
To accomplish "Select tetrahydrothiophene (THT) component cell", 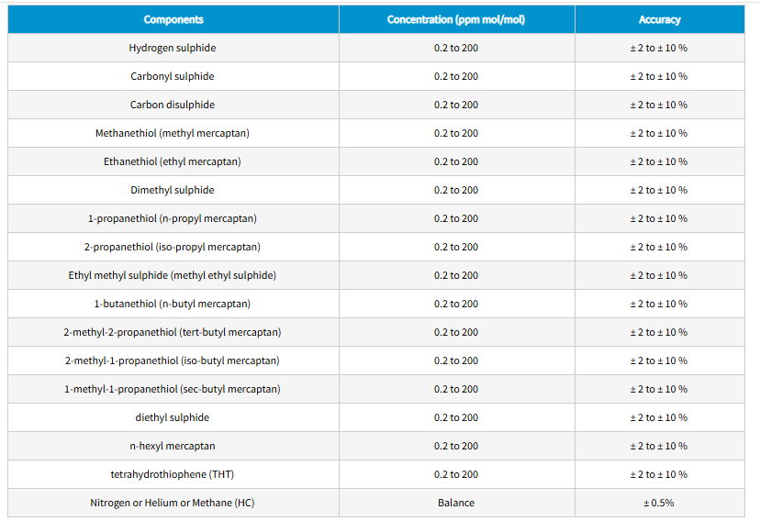I will 173,474.
